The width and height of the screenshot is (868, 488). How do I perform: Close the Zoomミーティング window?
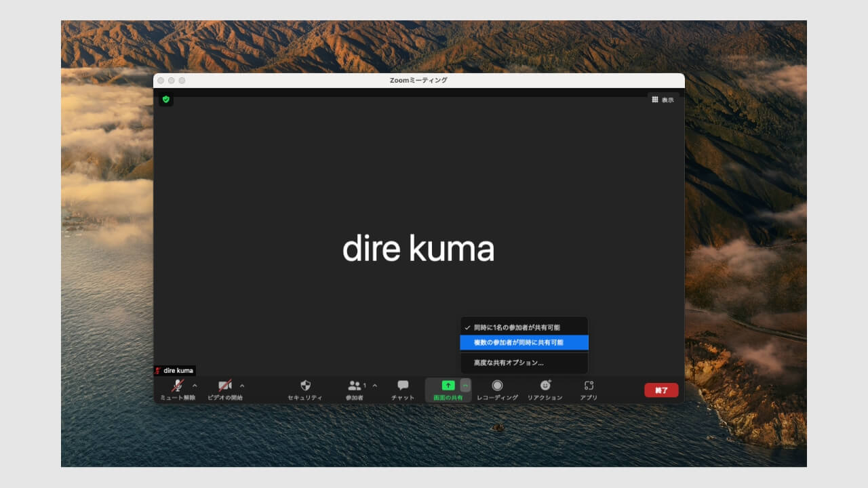(161, 80)
